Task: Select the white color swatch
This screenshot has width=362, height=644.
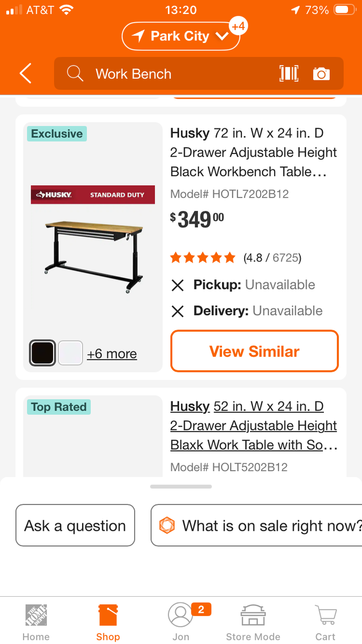Action: pos(70,353)
